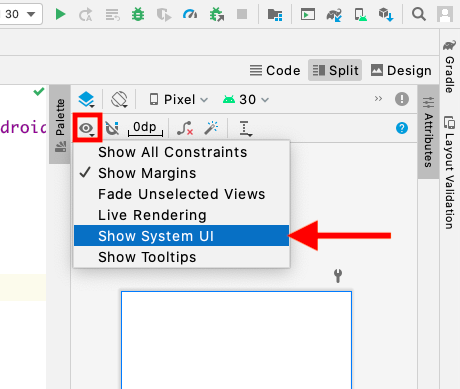The image size is (460, 389).
Task: Click the Stop square button
Action: pyautogui.click(x=242, y=14)
